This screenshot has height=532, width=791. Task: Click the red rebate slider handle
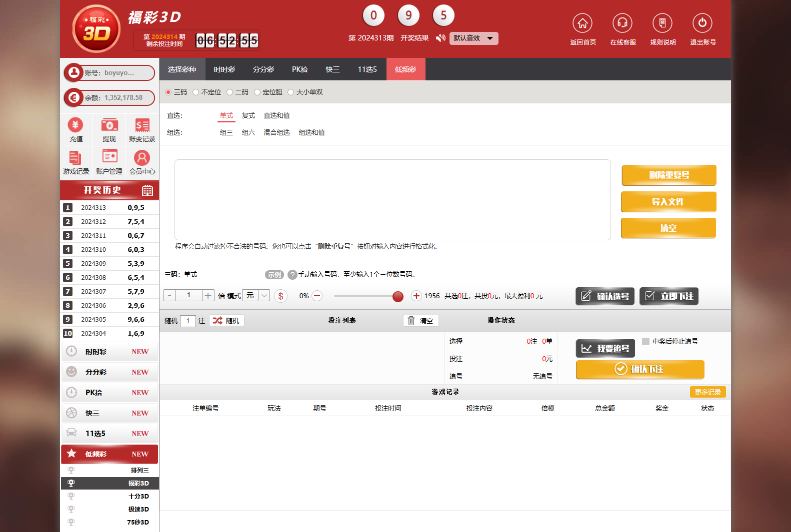[398, 297]
